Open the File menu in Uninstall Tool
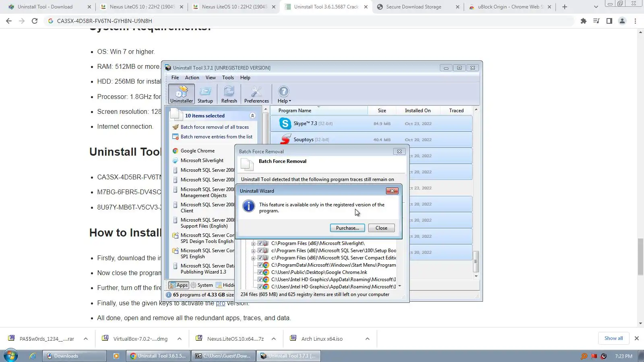This screenshot has height=362, width=644. click(x=175, y=78)
